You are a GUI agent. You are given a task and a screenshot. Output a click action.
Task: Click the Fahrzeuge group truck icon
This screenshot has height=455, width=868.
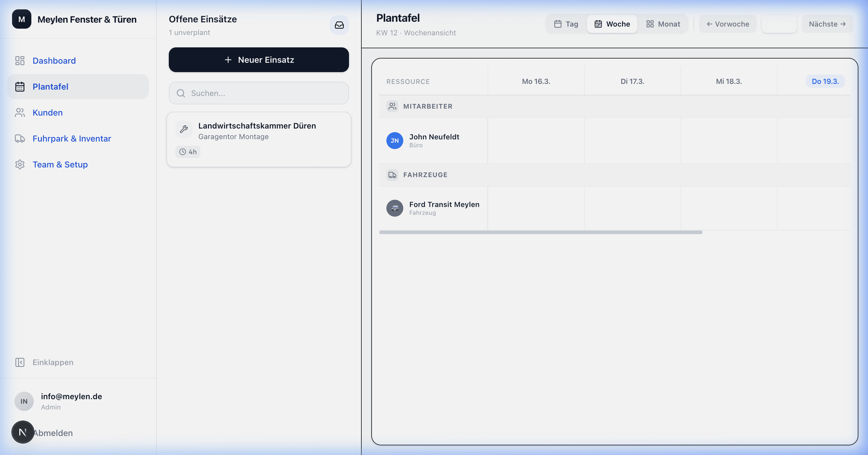[392, 175]
